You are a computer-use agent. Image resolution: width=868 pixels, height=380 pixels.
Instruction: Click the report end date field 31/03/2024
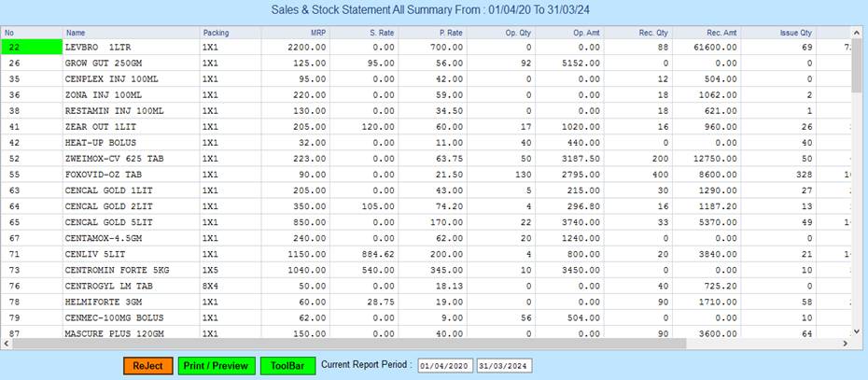click(x=504, y=366)
